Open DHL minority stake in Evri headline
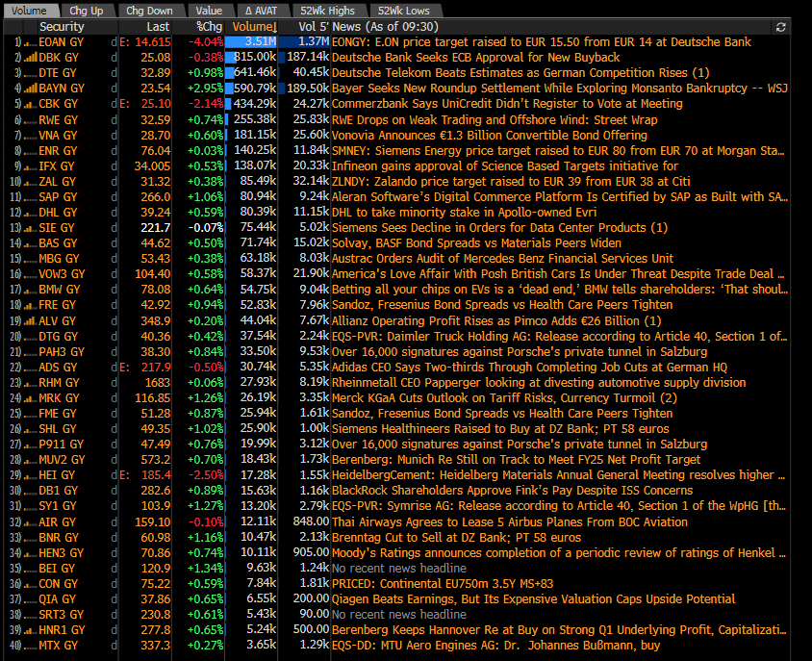Image resolution: width=812 pixels, height=661 pixels. point(464,213)
